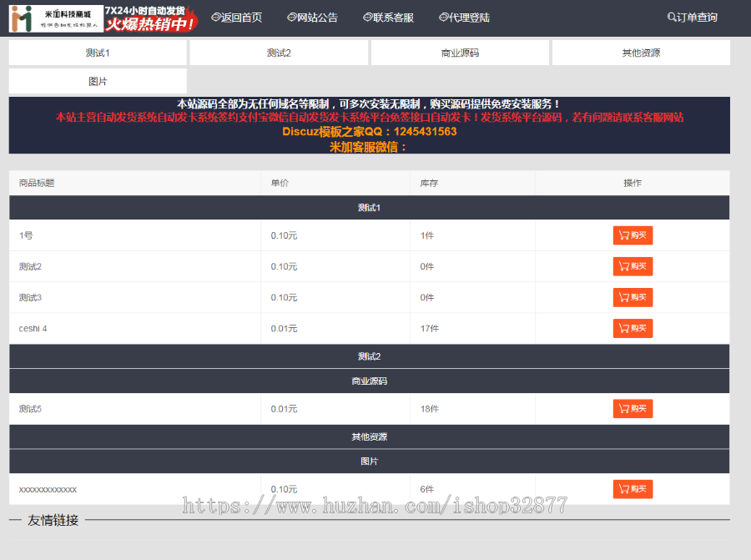This screenshot has height=560, width=751.
Task: Click the 其他资源 section header in table
Action: pos(370,436)
